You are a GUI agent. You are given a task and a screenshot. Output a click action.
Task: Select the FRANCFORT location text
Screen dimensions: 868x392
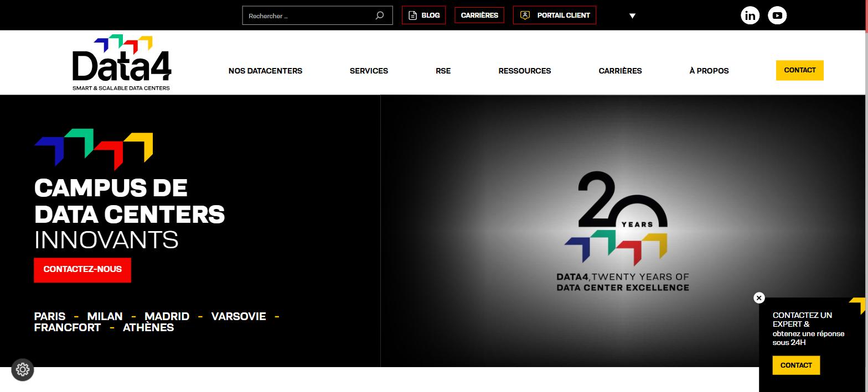pyautogui.click(x=68, y=327)
